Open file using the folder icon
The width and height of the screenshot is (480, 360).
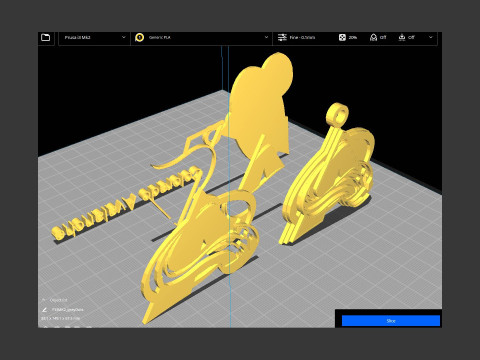[x=46, y=37]
